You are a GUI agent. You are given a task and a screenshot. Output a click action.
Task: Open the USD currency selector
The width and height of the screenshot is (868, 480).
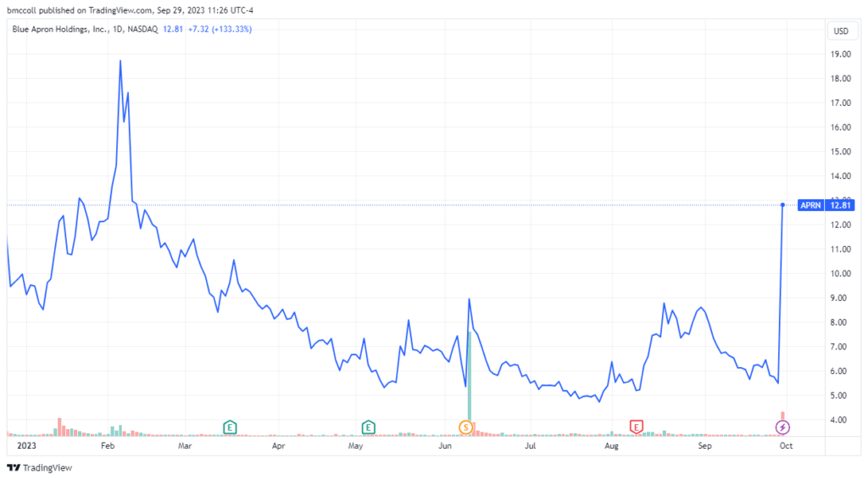841,31
